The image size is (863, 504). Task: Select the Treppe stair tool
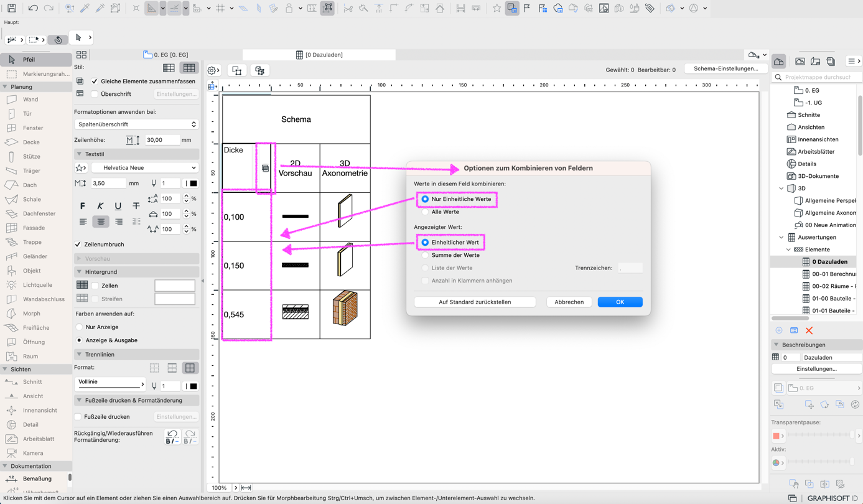tap(36, 243)
